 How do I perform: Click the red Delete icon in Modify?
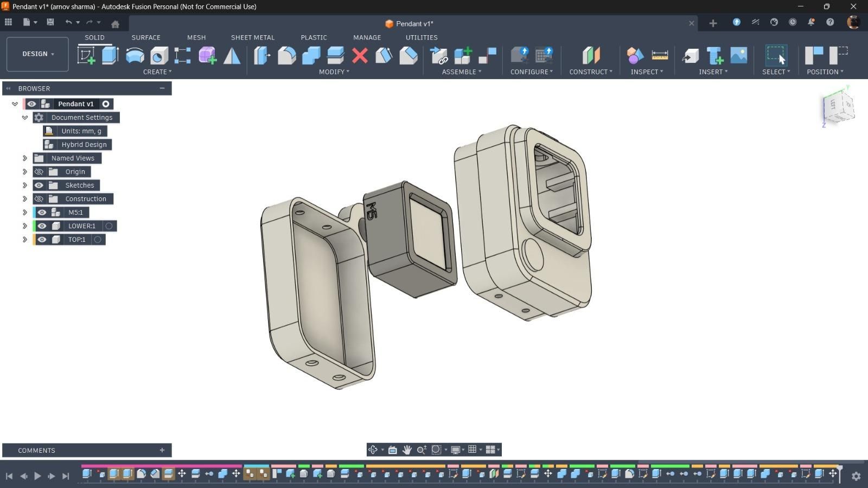tap(360, 55)
